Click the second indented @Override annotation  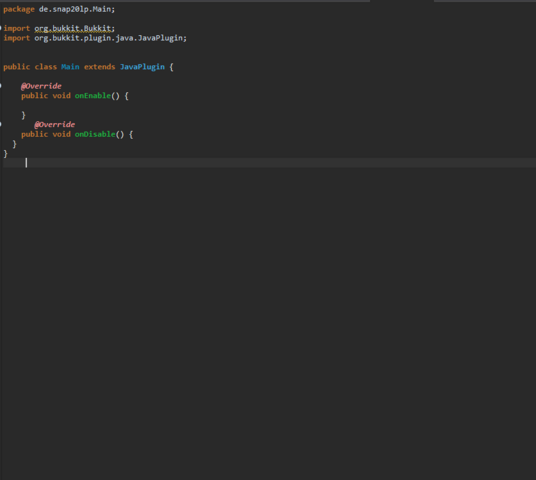54,124
